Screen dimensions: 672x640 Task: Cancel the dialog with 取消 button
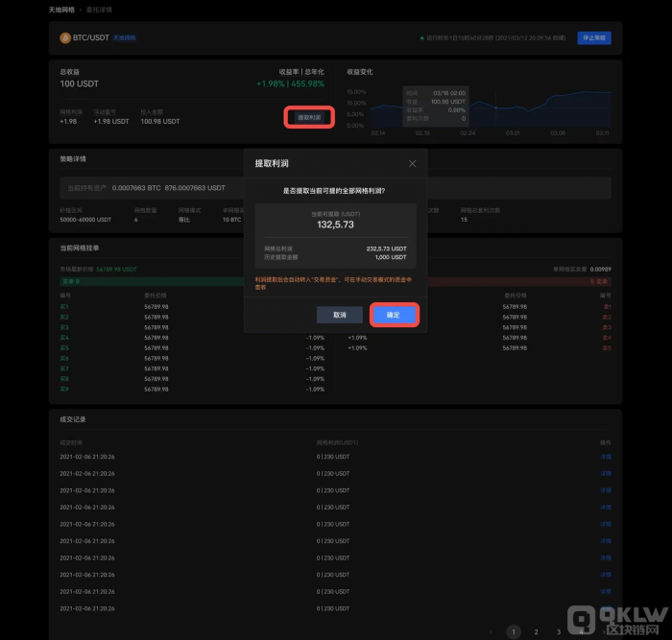340,315
